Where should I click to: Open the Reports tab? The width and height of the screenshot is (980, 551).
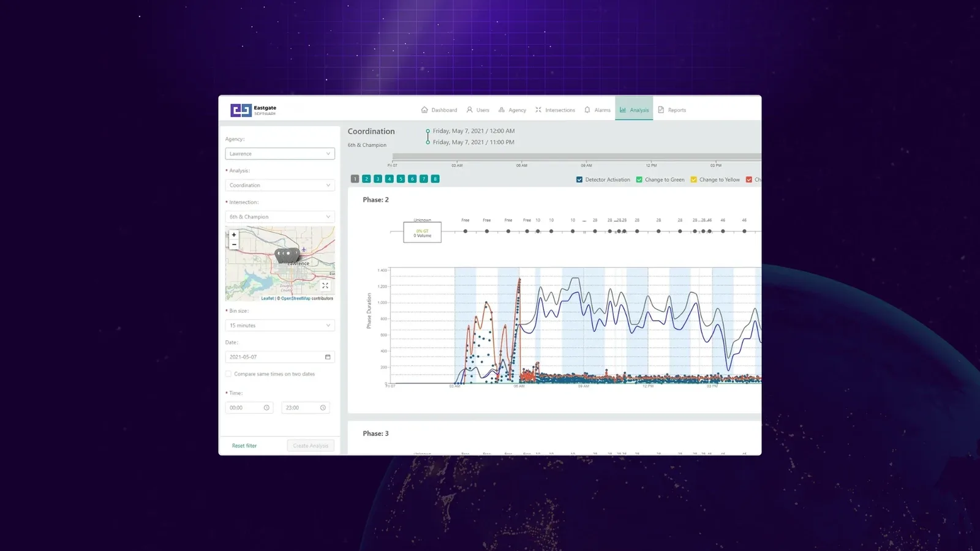pyautogui.click(x=672, y=110)
